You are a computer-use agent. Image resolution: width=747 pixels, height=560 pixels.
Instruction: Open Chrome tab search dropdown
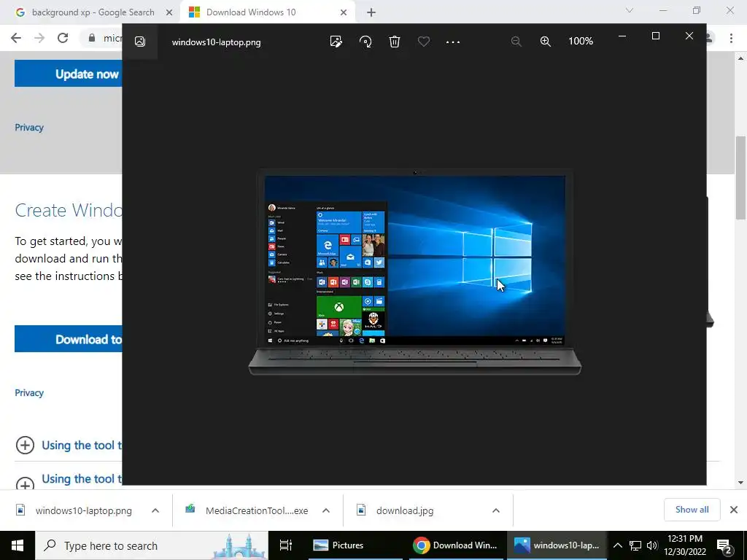coord(630,10)
